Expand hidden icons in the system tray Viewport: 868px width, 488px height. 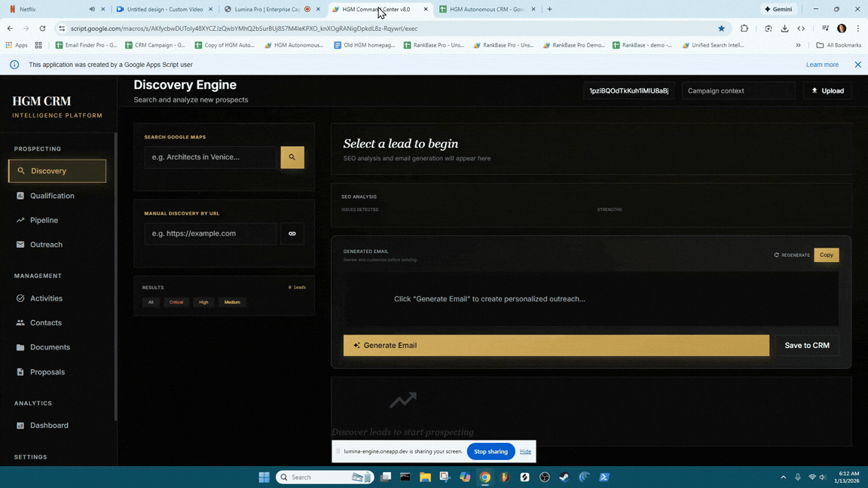tap(783, 477)
